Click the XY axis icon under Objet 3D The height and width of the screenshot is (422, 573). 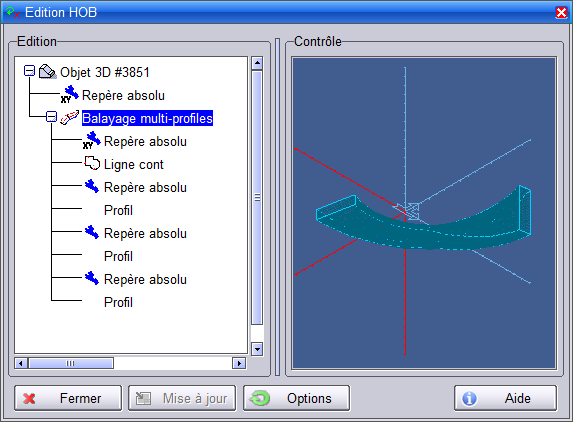(69, 94)
